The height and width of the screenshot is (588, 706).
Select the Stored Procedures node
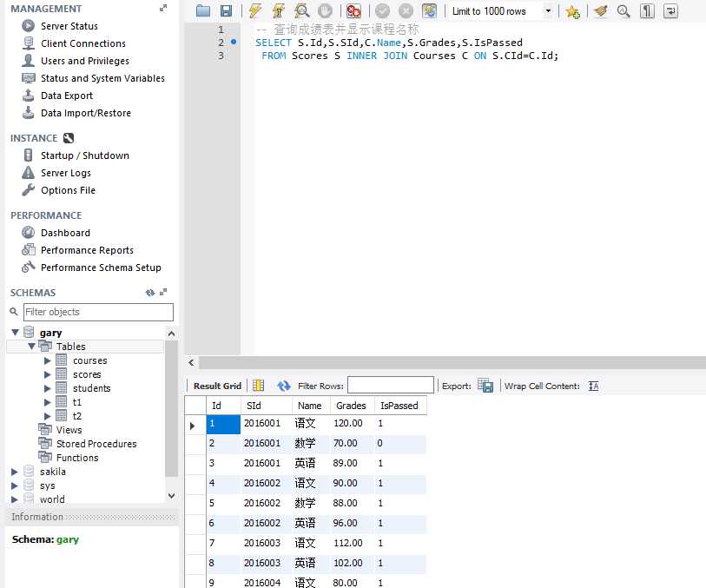click(96, 444)
